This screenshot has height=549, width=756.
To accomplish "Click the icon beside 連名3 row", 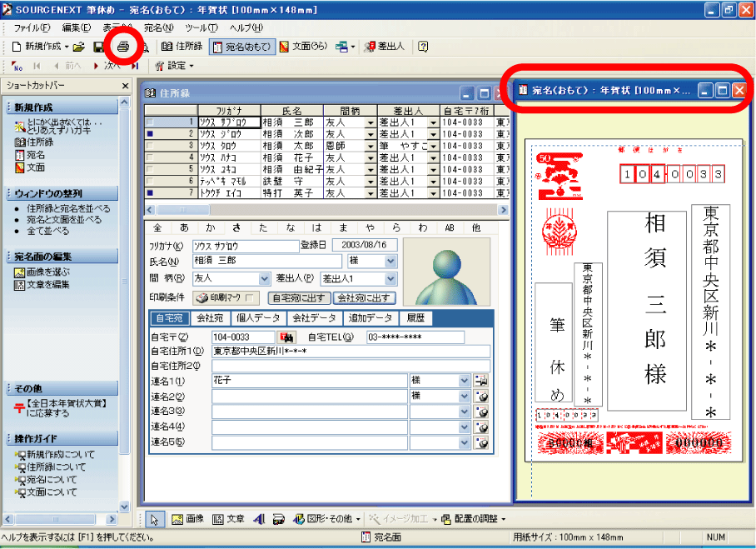I will coord(481,412).
